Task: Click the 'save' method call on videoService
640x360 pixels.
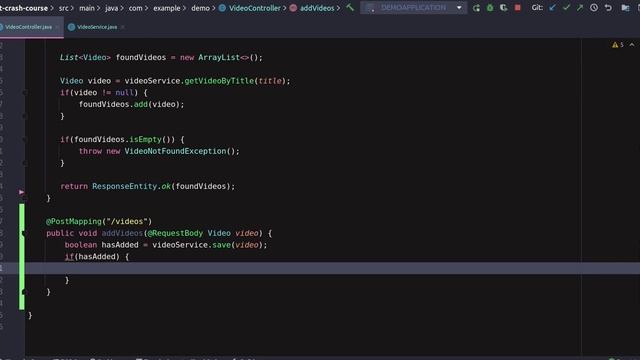Action: pyautogui.click(x=222, y=245)
